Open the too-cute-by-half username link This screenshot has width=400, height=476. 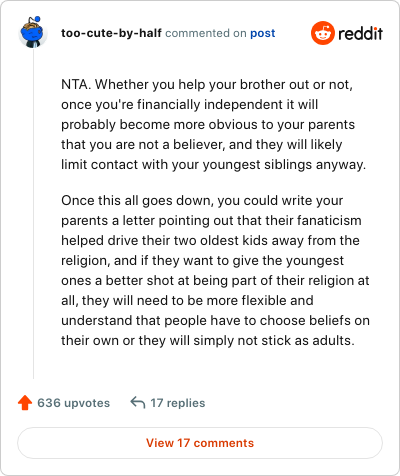(111, 33)
